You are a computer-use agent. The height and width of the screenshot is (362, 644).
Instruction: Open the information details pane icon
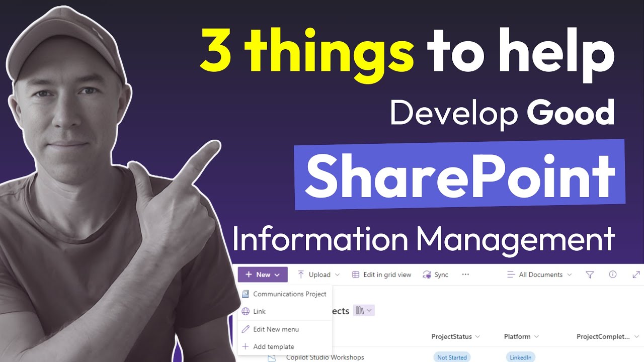click(613, 275)
